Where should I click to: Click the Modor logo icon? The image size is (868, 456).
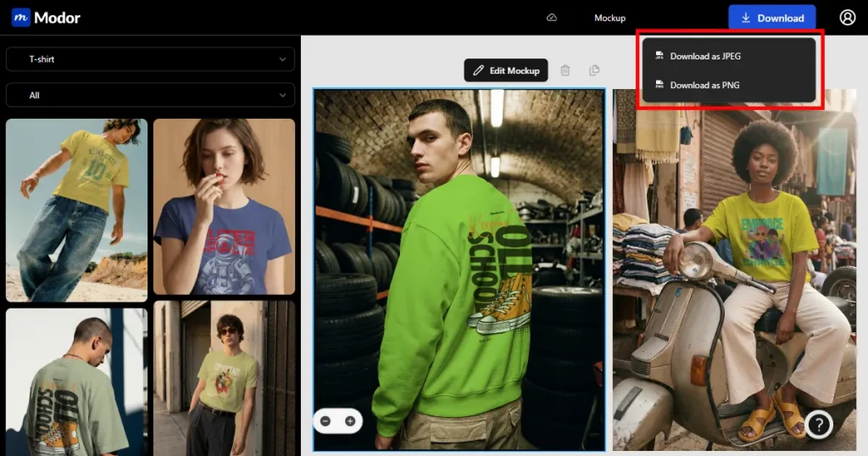click(x=21, y=17)
